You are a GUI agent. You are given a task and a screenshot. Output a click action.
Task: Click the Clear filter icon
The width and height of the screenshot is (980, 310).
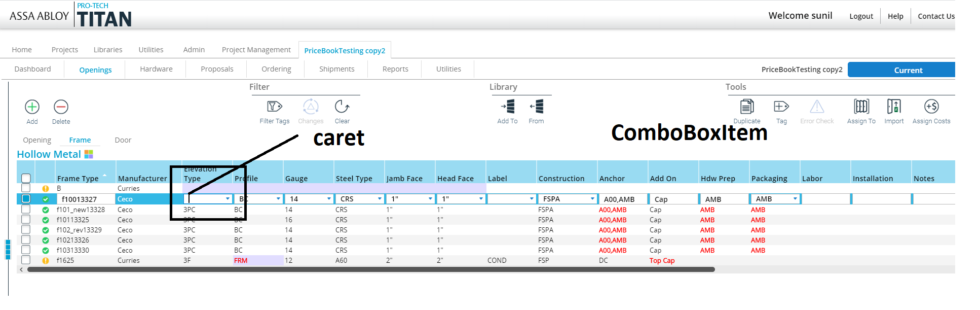[342, 107]
